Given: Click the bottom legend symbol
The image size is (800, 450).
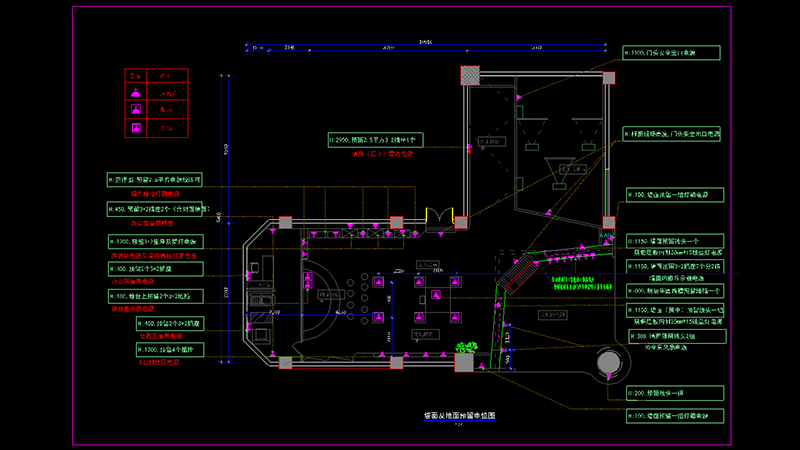Looking at the screenshot, I should [136, 128].
